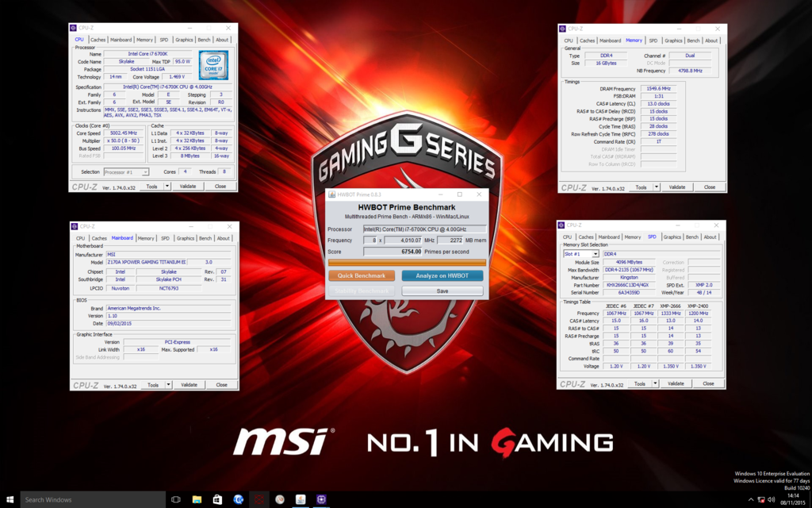Image resolution: width=812 pixels, height=508 pixels.
Task: Click Validate in the CPU tab window
Action: (x=187, y=186)
